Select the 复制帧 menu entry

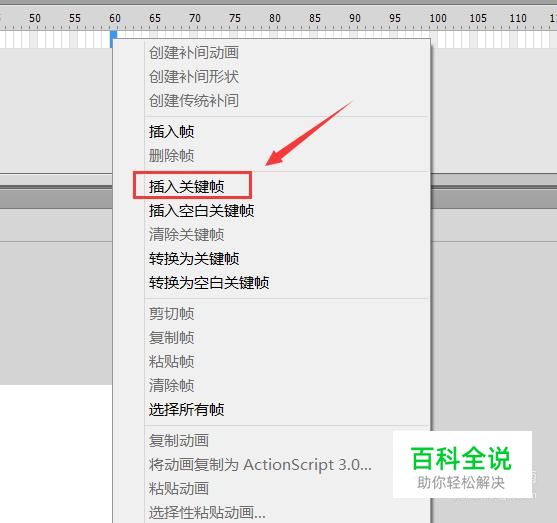[171, 338]
